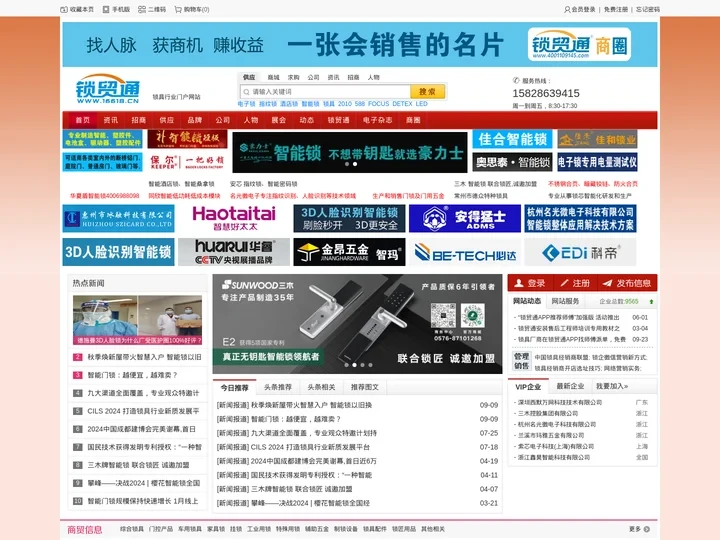Open 展会 in the red navigation bar
This screenshot has width=720, height=540.
click(x=279, y=120)
